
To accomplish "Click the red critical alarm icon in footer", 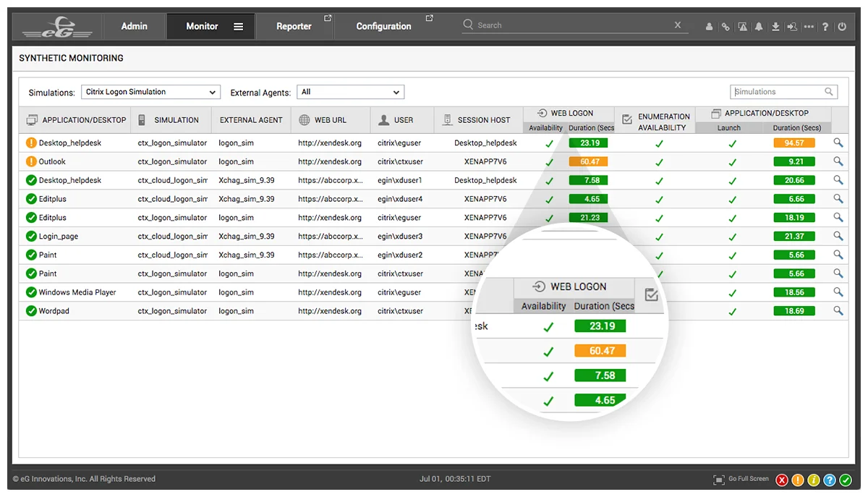I will (782, 480).
